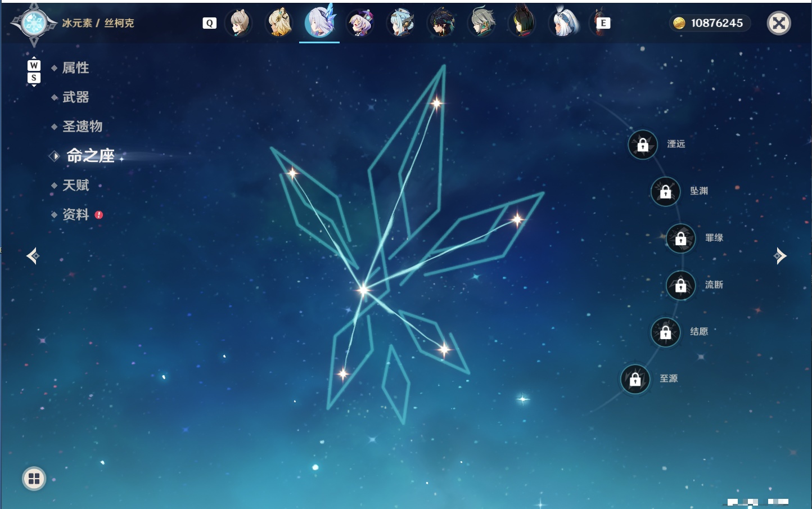Switch to the grey-haired character with green earpiece
This screenshot has height=509, width=812.
pos(482,23)
